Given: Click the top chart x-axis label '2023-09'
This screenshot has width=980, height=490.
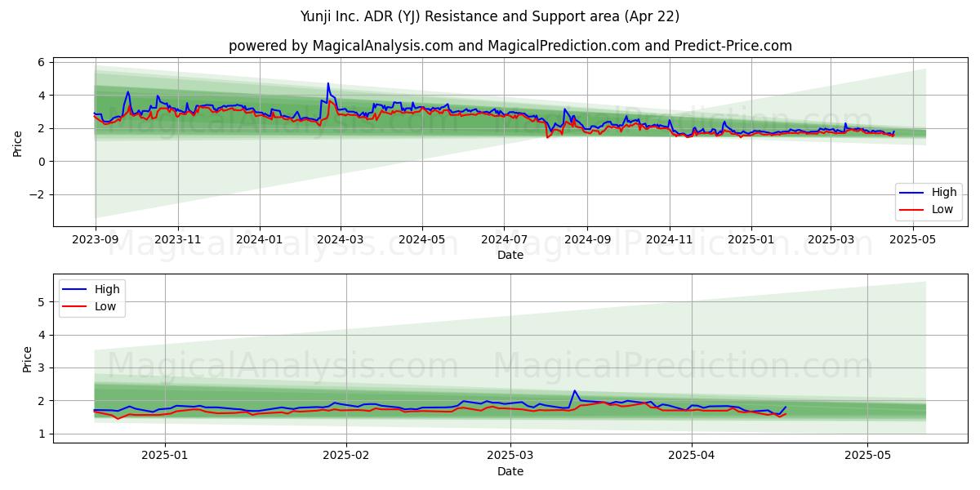Looking at the screenshot, I should click(x=96, y=241).
